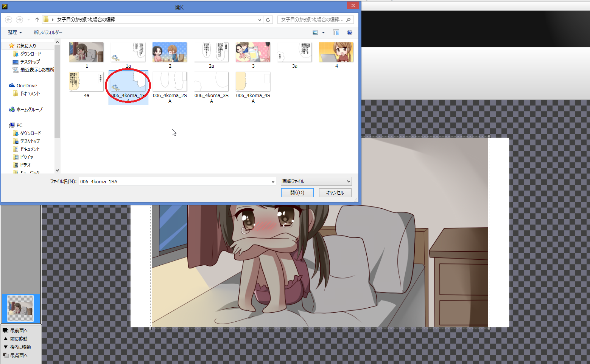
Task: Click the 後ろに移動 down arrow
Action: (6, 347)
